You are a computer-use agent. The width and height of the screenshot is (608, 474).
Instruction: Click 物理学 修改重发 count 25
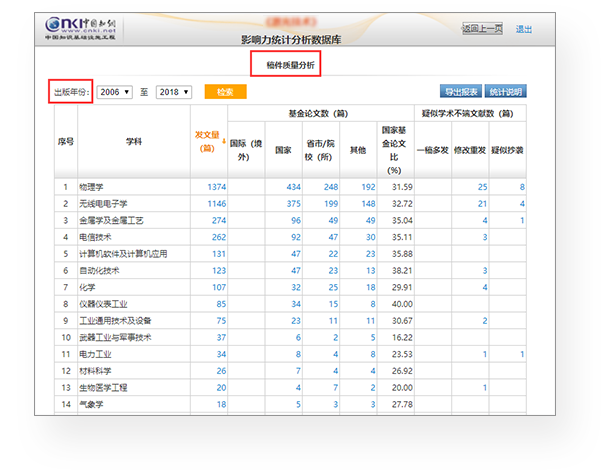[482, 187]
